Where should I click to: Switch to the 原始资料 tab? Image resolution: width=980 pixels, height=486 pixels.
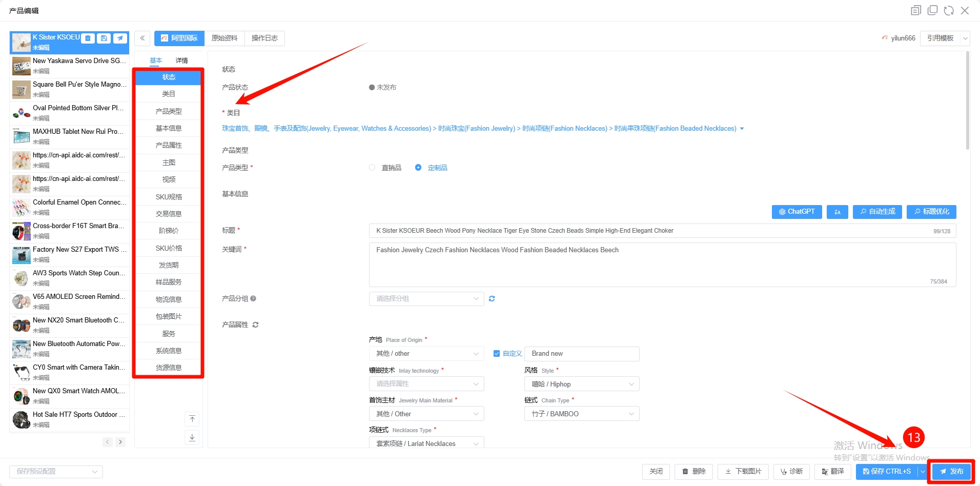[224, 38]
